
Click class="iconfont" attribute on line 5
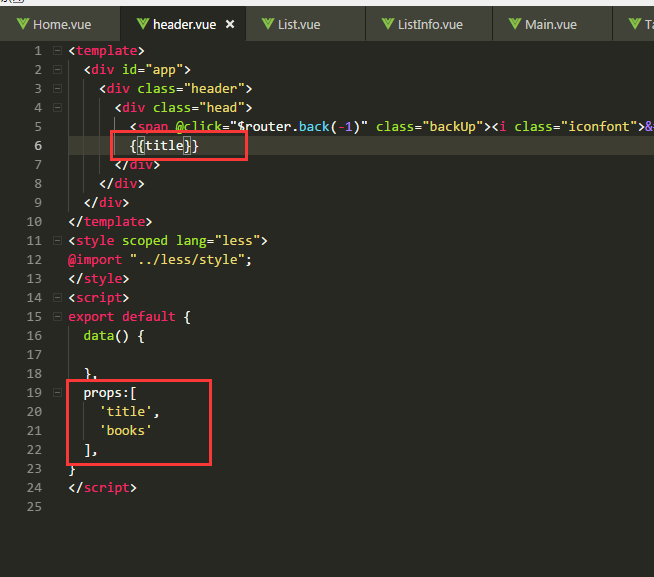(x=576, y=126)
